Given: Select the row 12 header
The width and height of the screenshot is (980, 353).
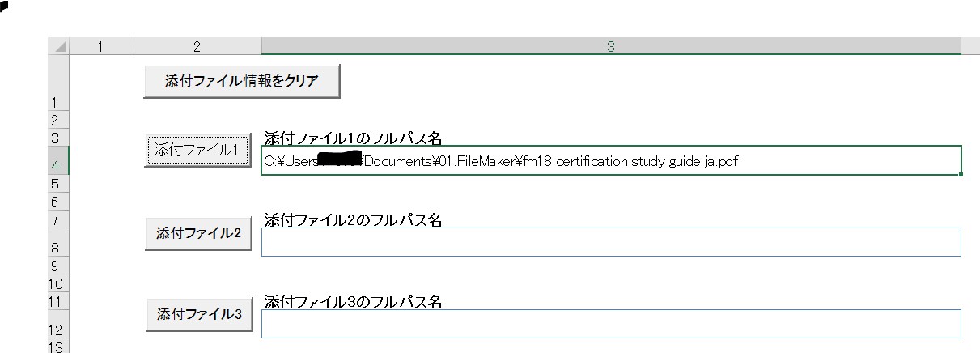Looking at the screenshot, I should 59,324.
